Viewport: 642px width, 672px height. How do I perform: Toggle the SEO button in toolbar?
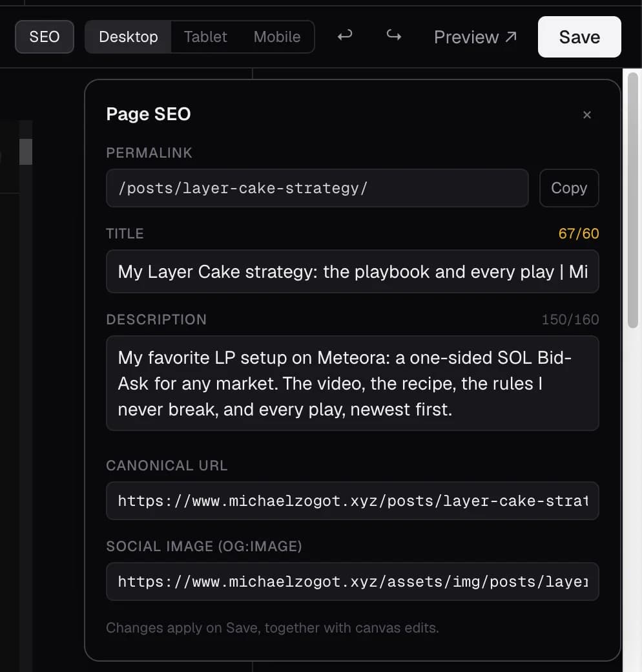click(x=45, y=37)
